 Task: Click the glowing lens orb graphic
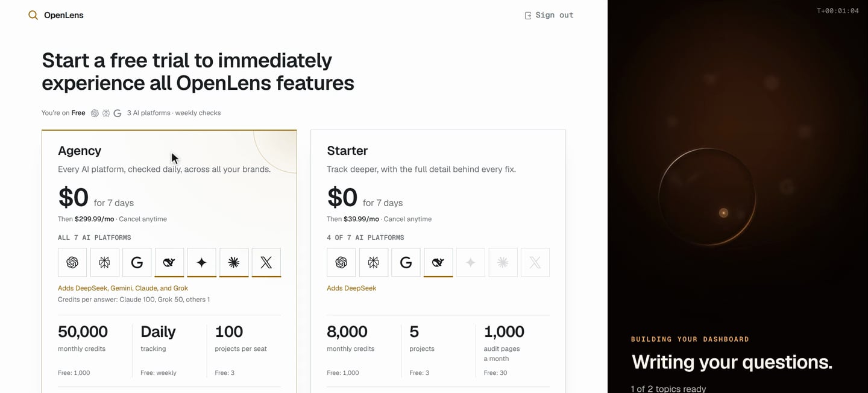click(707, 196)
